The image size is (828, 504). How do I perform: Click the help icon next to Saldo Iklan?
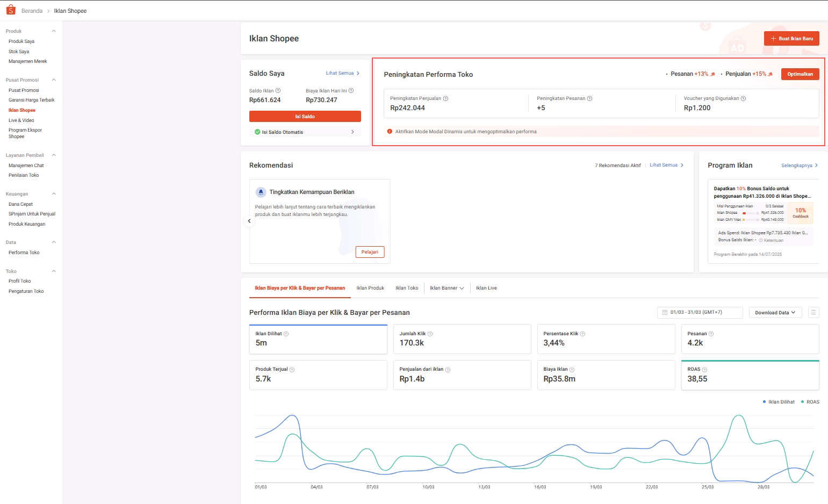(278, 91)
